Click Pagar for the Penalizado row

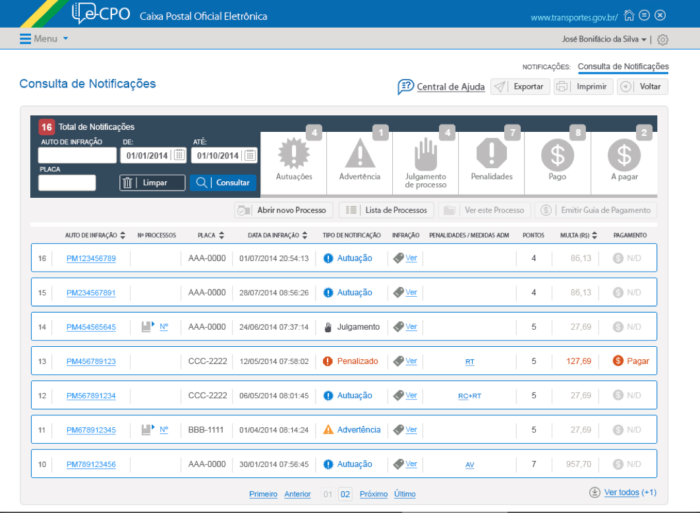[x=630, y=361]
